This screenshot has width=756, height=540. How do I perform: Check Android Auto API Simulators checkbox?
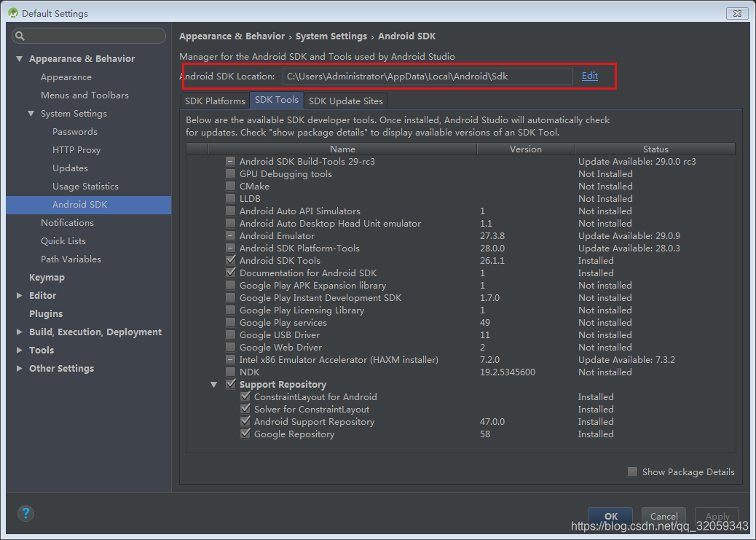click(230, 211)
